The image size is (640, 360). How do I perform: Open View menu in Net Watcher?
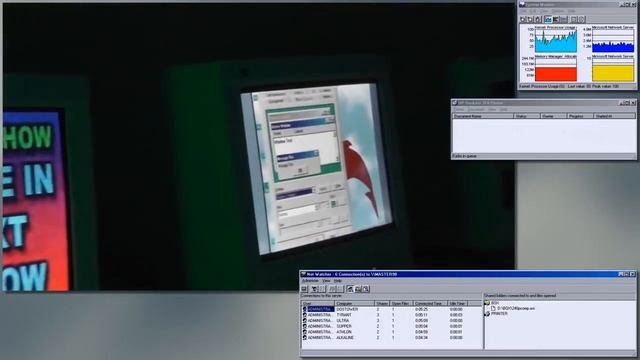pyautogui.click(x=327, y=281)
